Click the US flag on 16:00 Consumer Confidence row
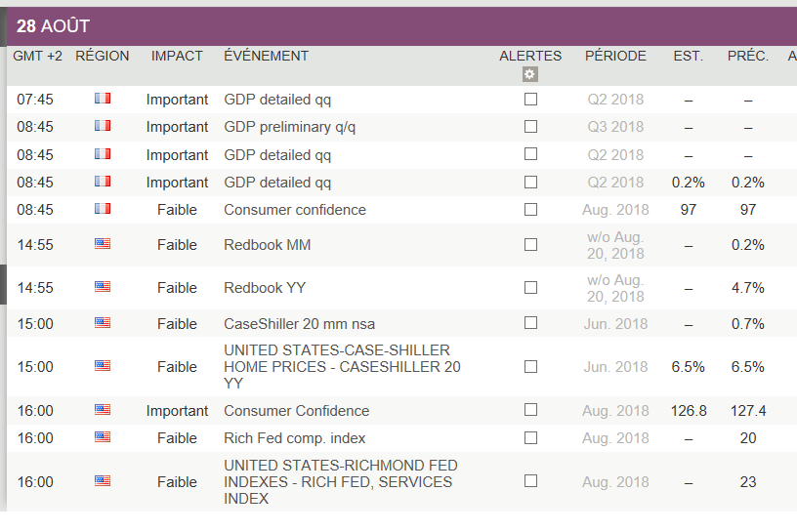The height and width of the screenshot is (532, 797). coord(103,410)
